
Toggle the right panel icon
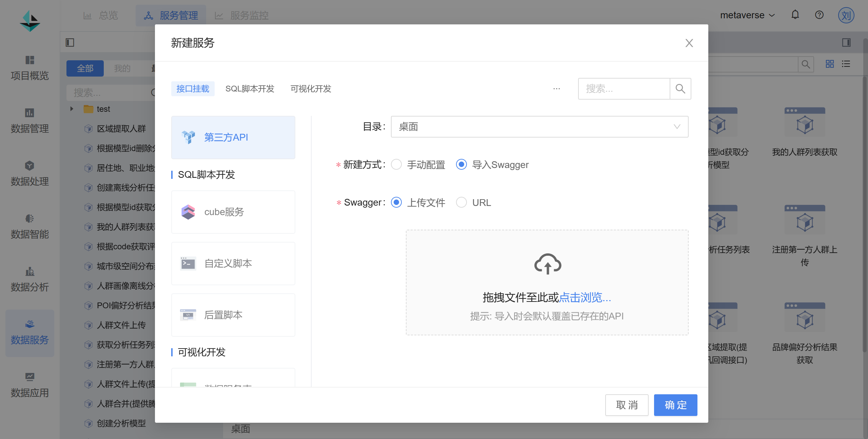pyautogui.click(x=846, y=42)
